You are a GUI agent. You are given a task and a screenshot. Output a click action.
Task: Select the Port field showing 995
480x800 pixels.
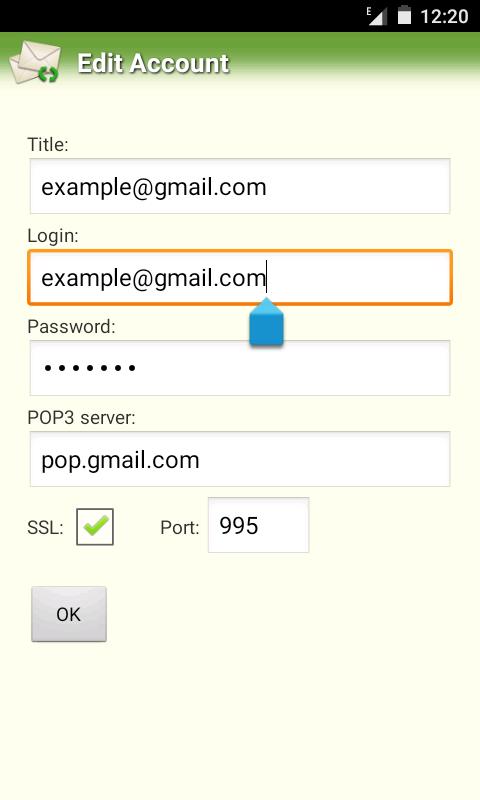[x=259, y=525]
